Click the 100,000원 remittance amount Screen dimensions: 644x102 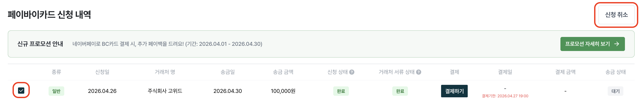(283, 91)
